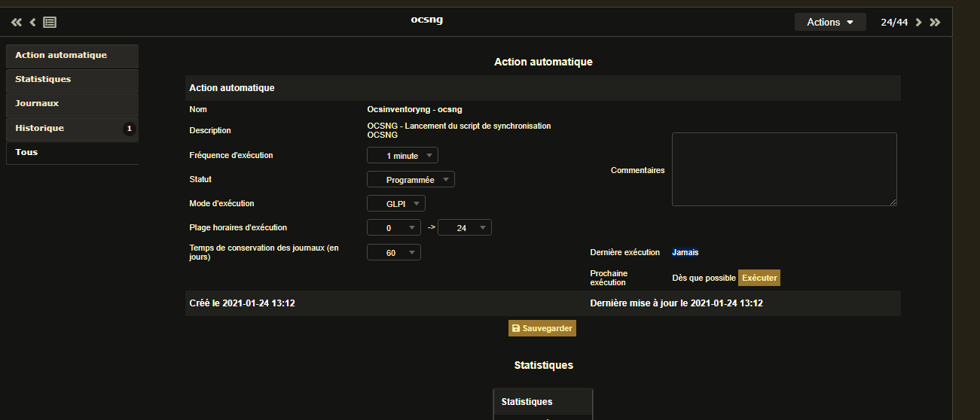Change the Statut dropdown Programmée

pos(411,180)
